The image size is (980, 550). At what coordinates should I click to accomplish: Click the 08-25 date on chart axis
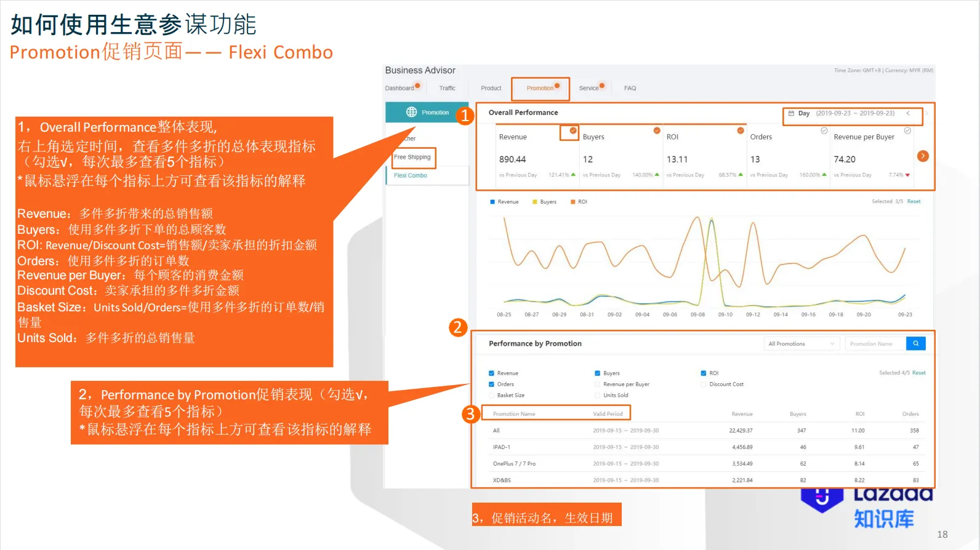click(x=504, y=314)
